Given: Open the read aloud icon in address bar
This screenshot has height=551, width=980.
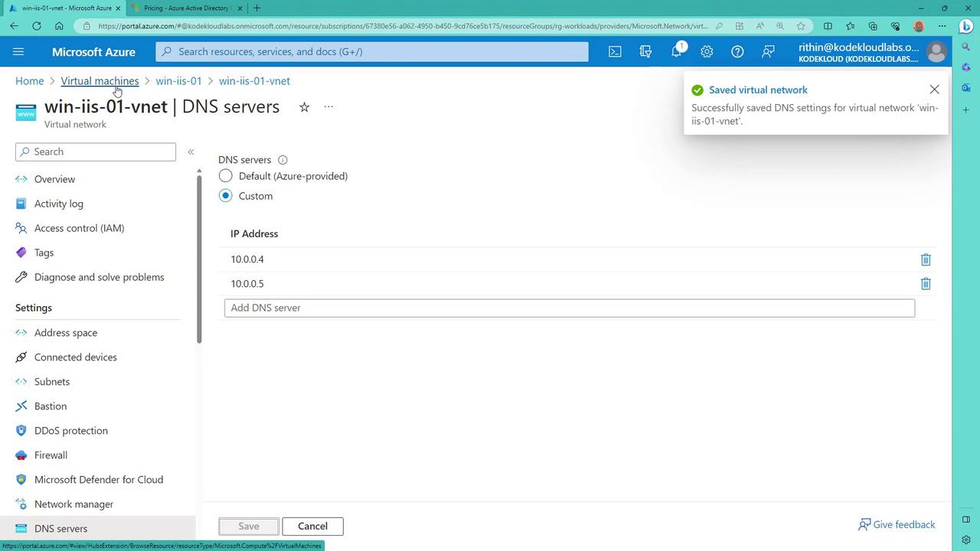Looking at the screenshot, I should [760, 26].
